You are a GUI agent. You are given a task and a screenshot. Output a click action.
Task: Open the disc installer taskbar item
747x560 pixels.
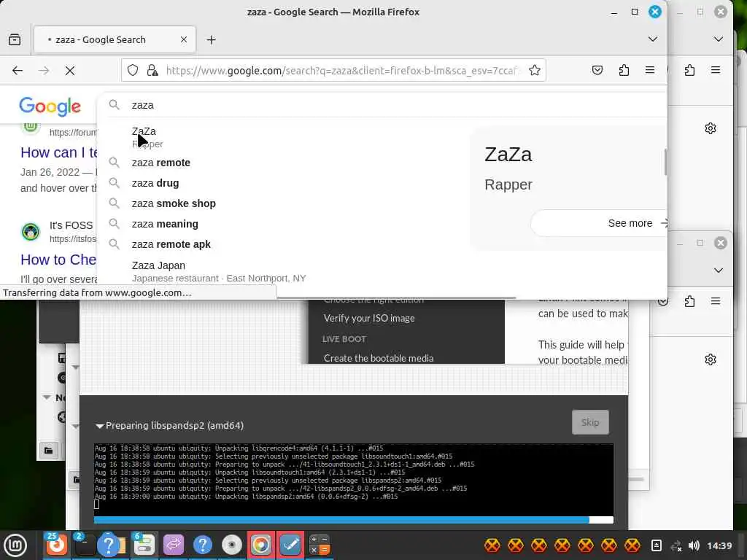point(232,545)
